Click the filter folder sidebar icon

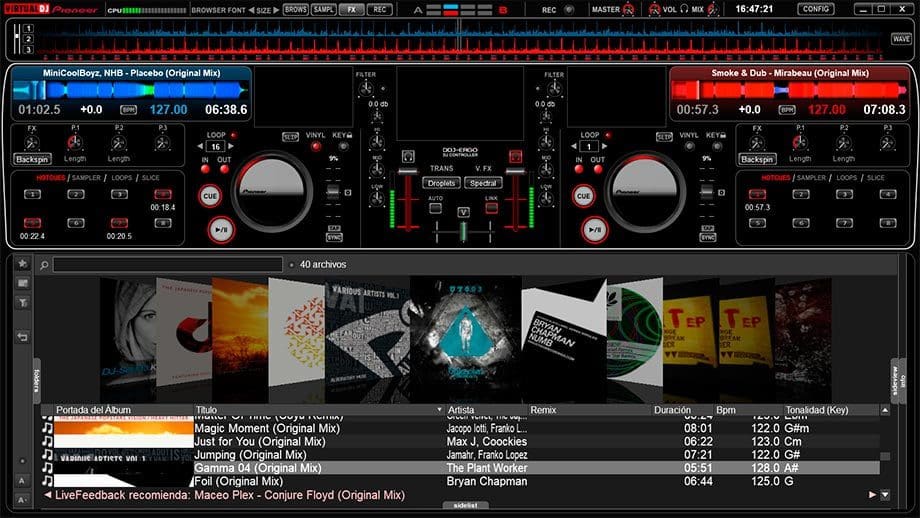coord(23,303)
